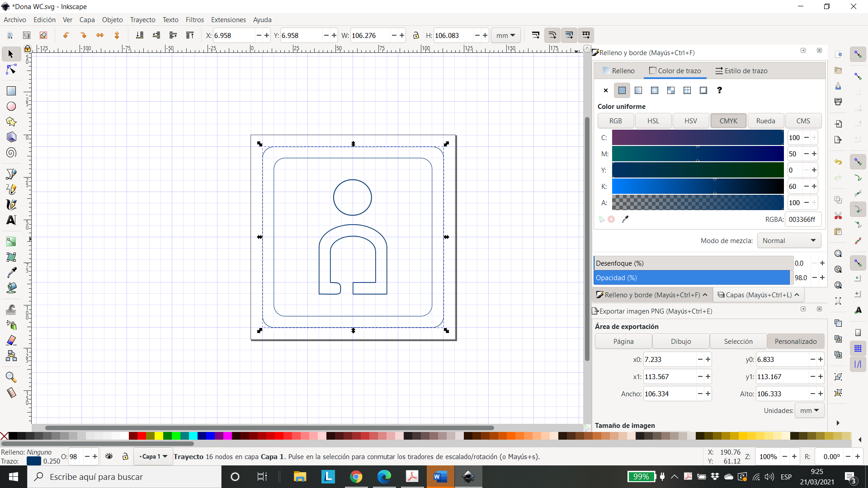The image size is (868, 488).
Task: Select the Node editor tool
Action: point(11,70)
